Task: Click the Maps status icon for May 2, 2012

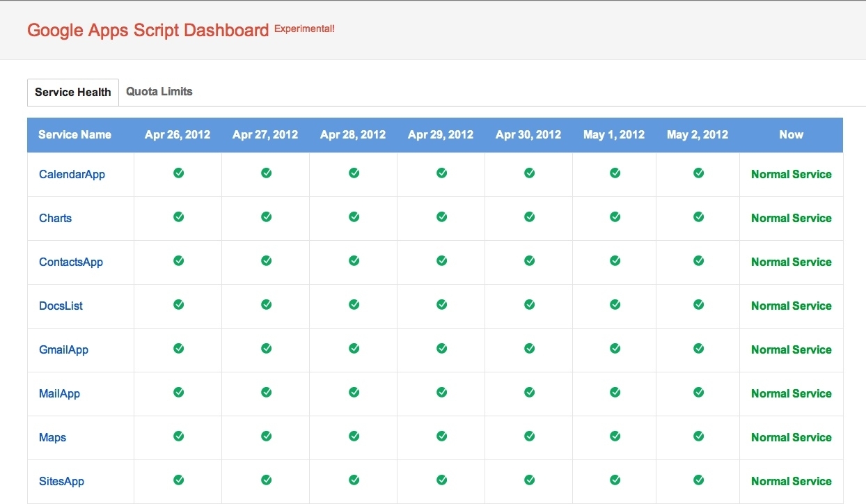Action: [698, 436]
